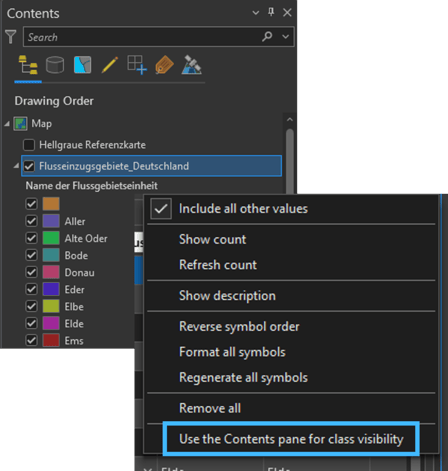Click the Aller class label
448x471 pixels.
[x=75, y=221]
